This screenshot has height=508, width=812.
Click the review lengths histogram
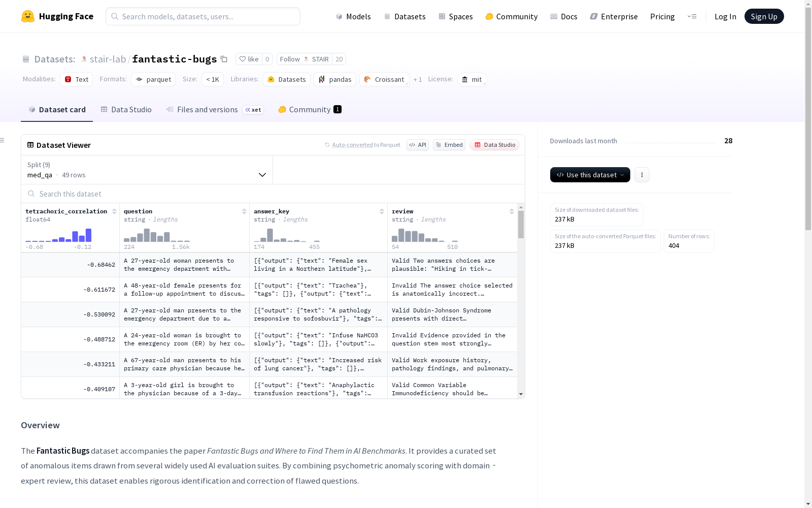[x=425, y=235]
